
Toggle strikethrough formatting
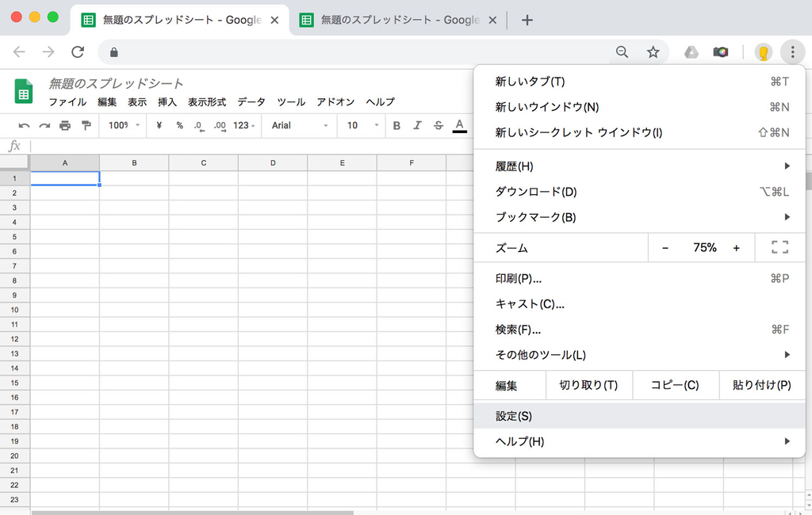point(438,125)
